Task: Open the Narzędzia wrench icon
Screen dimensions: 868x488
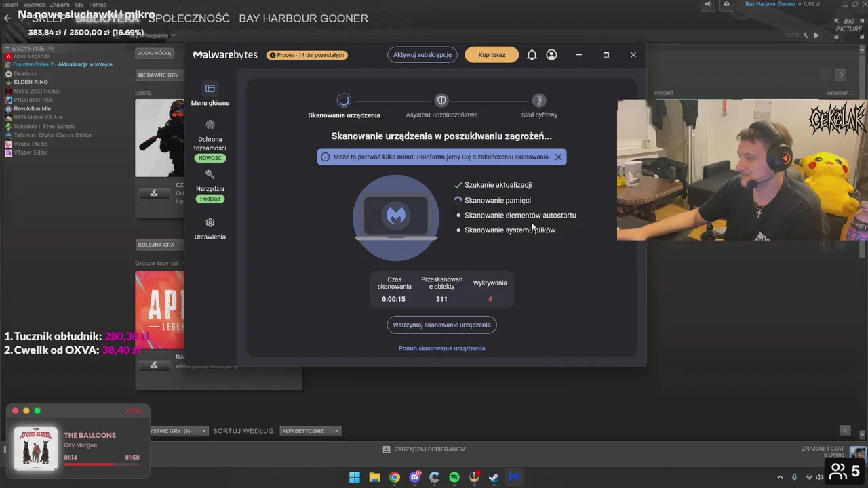Action: coord(210,174)
